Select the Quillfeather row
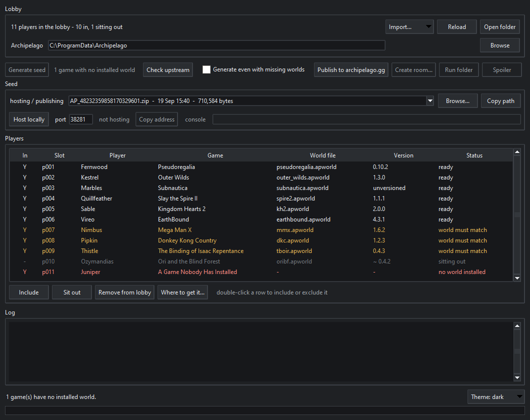Screen dimensions: 530x420 pos(261,198)
